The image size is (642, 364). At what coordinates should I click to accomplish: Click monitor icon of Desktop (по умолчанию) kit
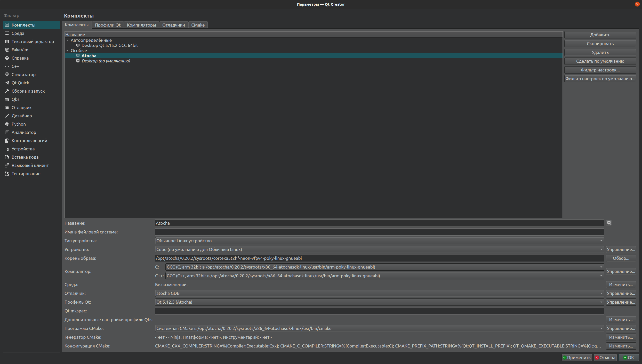click(78, 61)
